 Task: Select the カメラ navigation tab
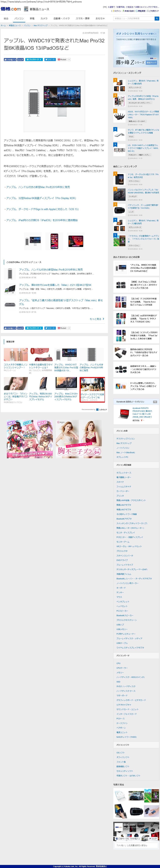coord(44,19)
